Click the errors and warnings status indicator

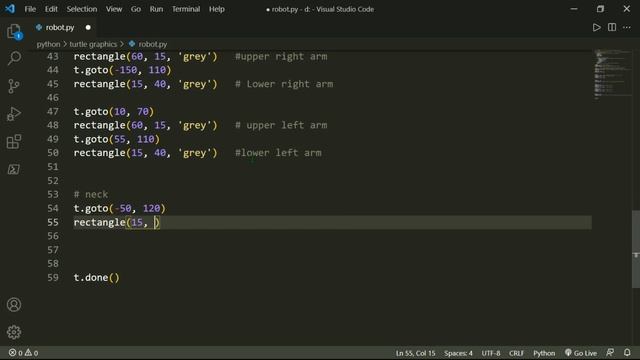tap(23, 353)
